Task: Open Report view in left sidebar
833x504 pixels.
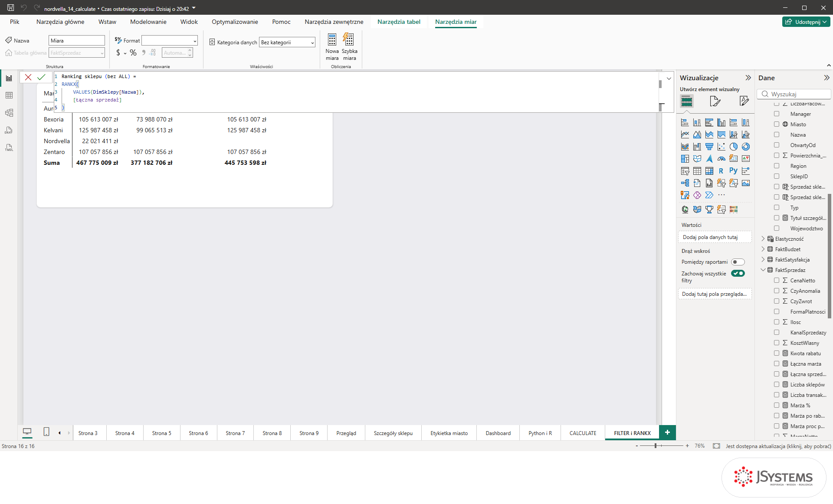Action: (x=9, y=78)
